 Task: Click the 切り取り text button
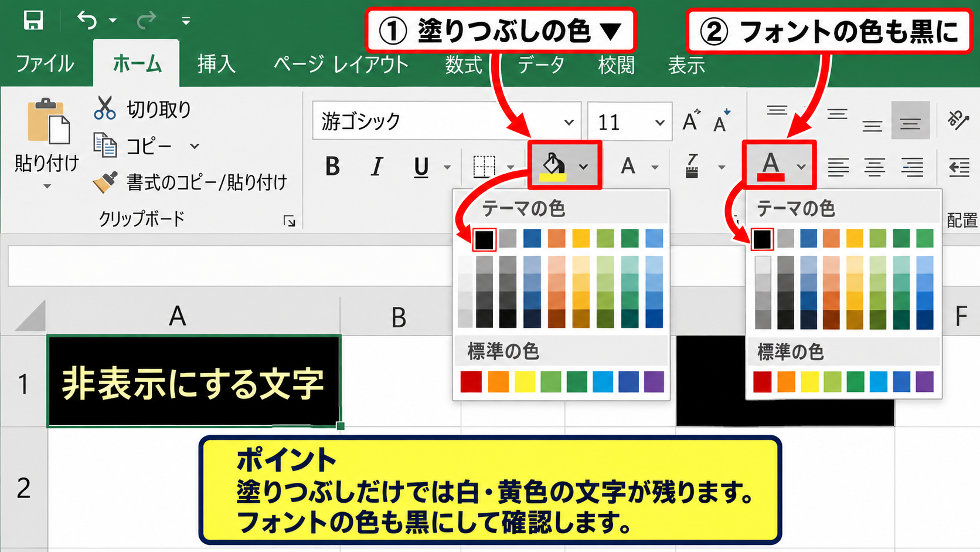pyautogui.click(x=159, y=109)
